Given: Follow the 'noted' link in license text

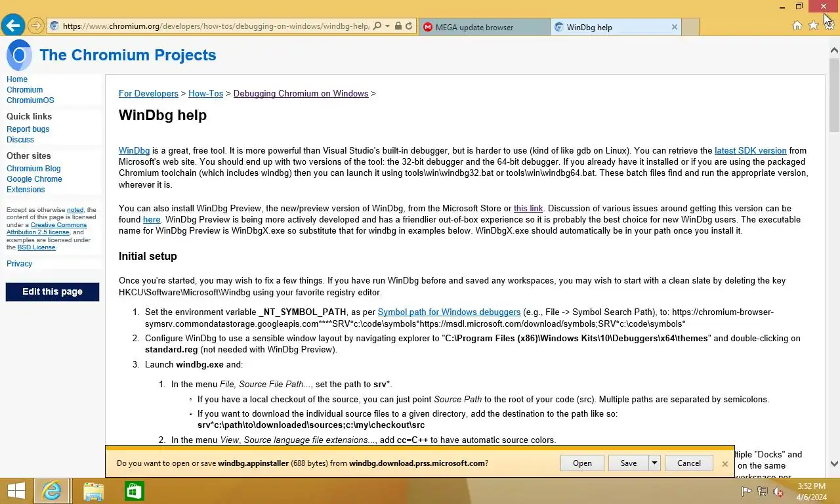Looking at the screenshot, I should pyautogui.click(x=75, y=210).
